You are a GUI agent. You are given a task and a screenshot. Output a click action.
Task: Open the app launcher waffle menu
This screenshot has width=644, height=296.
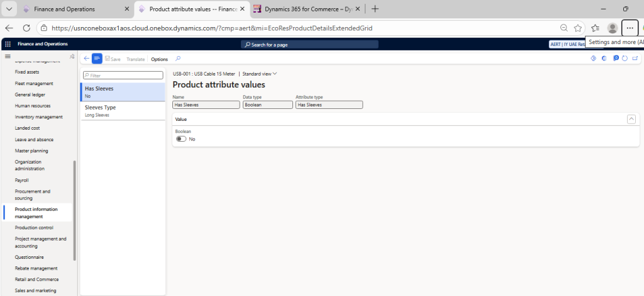pos(8,44)
